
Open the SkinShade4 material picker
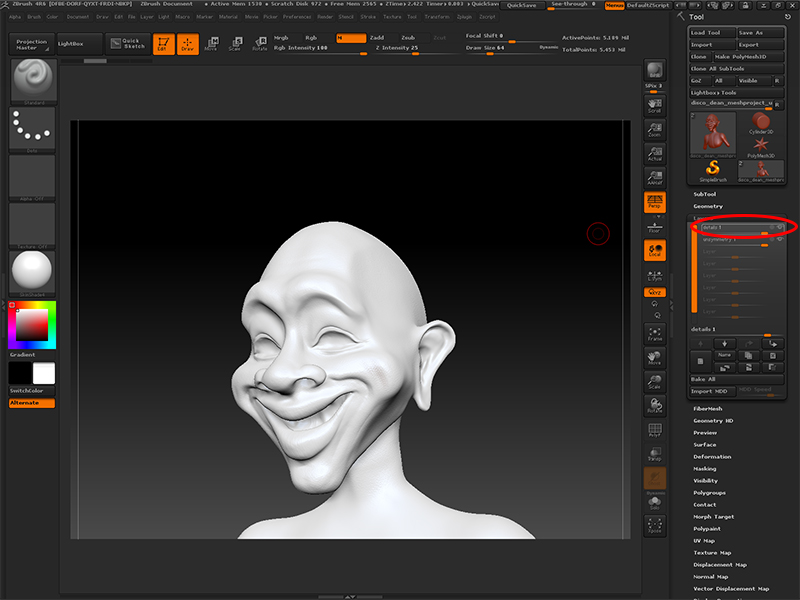(32, 274)
